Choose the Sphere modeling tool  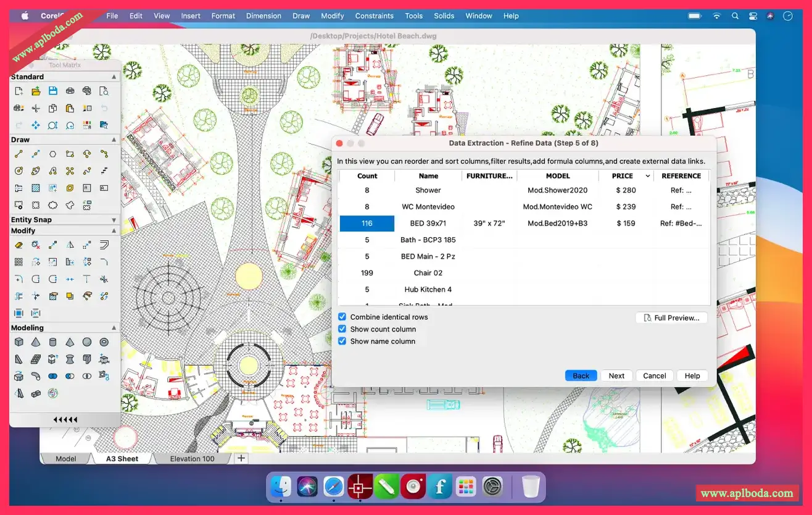tap(87, 341)
